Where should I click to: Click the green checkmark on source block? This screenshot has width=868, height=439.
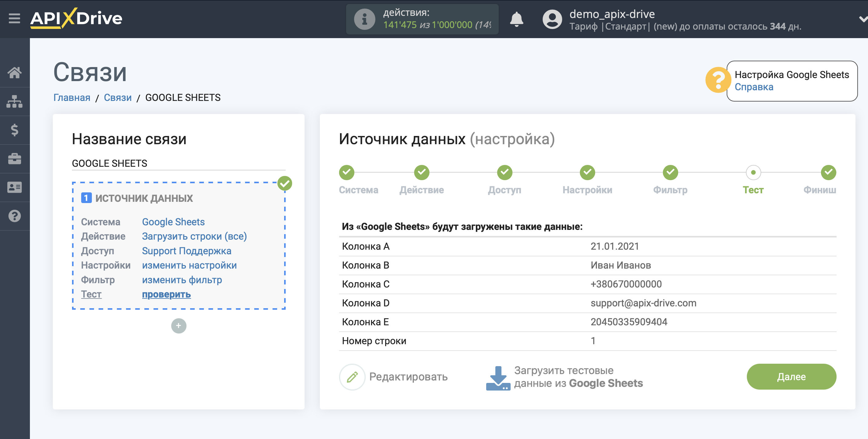pyautogui.click(x=285, y=184)
